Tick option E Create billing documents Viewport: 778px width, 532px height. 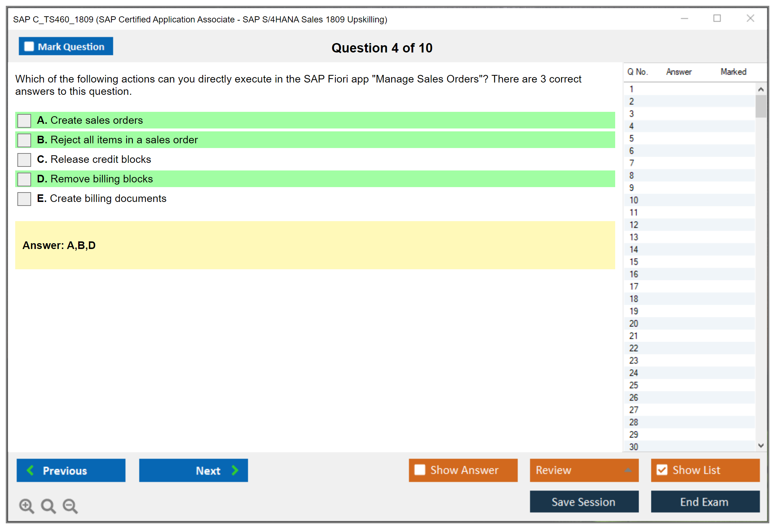tap(24, 199)
